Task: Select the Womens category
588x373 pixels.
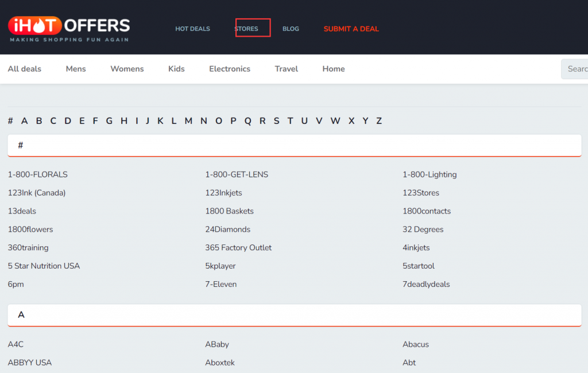Action: pos(127,69)
